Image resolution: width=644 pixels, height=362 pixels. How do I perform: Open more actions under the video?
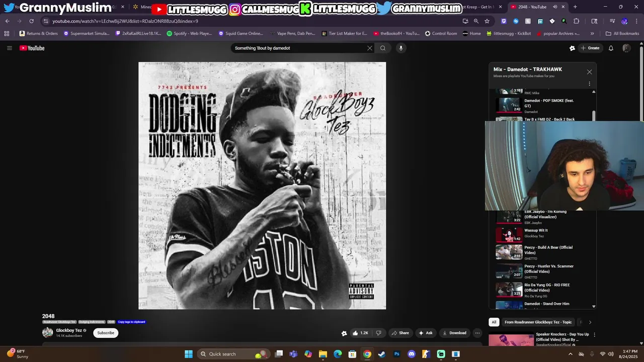tap(477, 333)
